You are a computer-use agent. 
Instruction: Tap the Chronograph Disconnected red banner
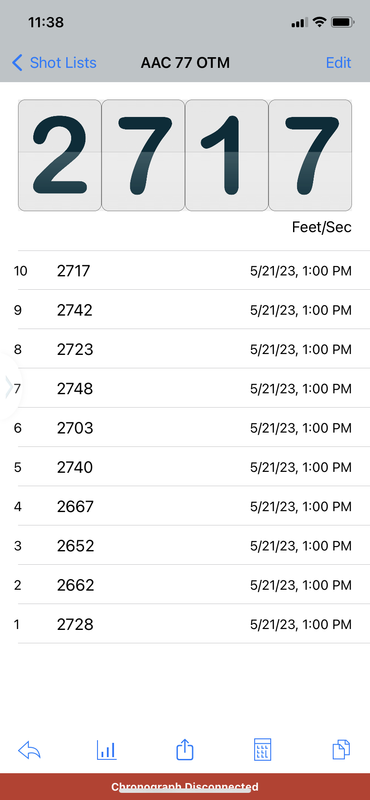(185, 787)
